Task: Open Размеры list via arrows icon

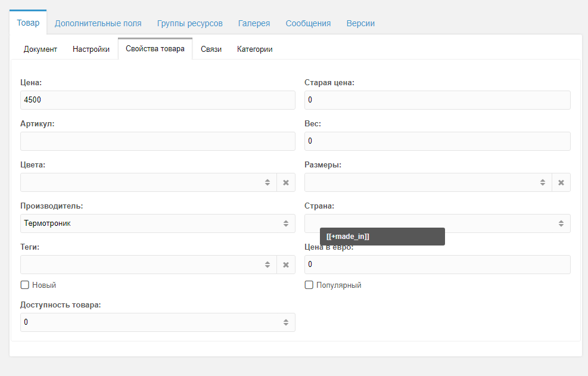Action: coord(543,182)
